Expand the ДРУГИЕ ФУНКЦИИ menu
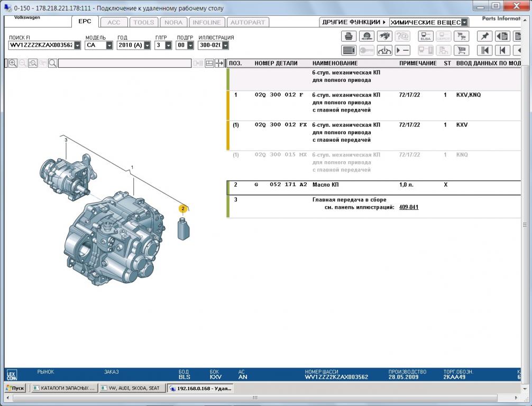532x406 pixels. click(x=354, y=22)
